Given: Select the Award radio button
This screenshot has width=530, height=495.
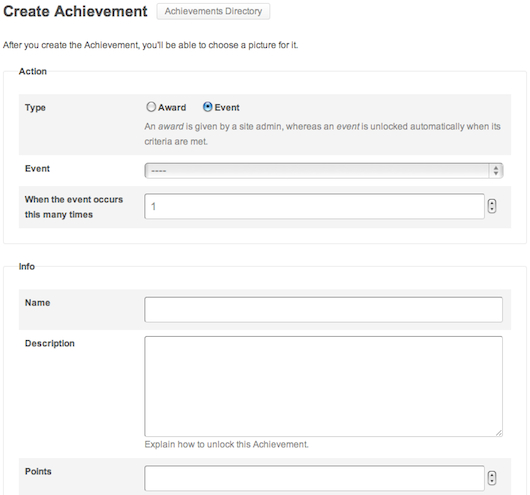Looking at the screenshot, I should [151, 107].
